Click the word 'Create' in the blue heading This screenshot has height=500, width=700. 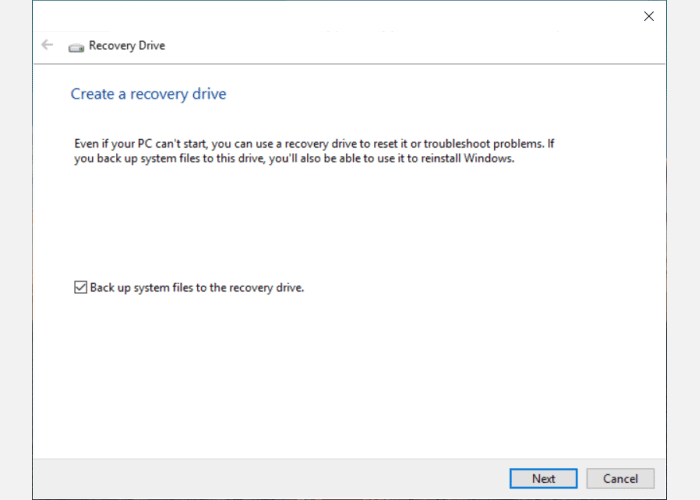pos(90,94)
